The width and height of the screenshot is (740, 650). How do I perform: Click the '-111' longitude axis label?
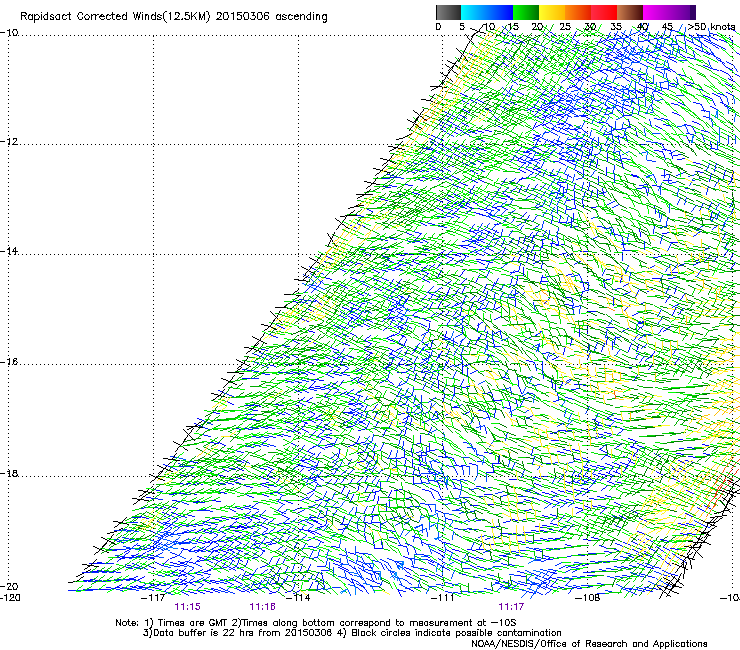[x=443, y=598]
